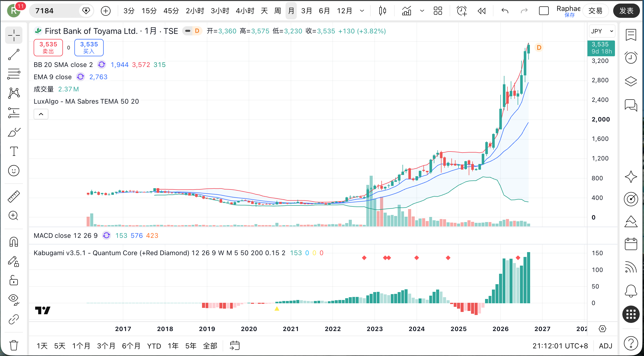This screenshot has height=356, width=644.
Task: Toggle lock all drawings
Action: [x=14, y=281]
